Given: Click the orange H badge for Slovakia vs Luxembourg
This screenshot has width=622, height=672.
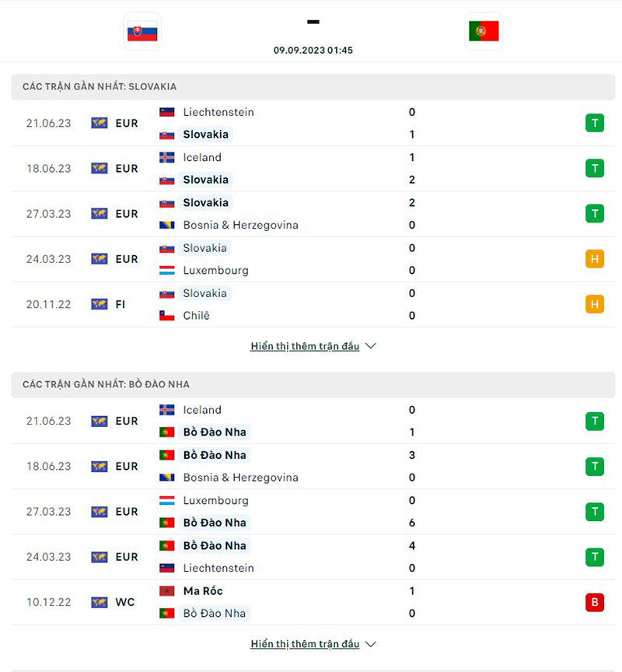Looking at the screenshot, I should click(595, 259).
